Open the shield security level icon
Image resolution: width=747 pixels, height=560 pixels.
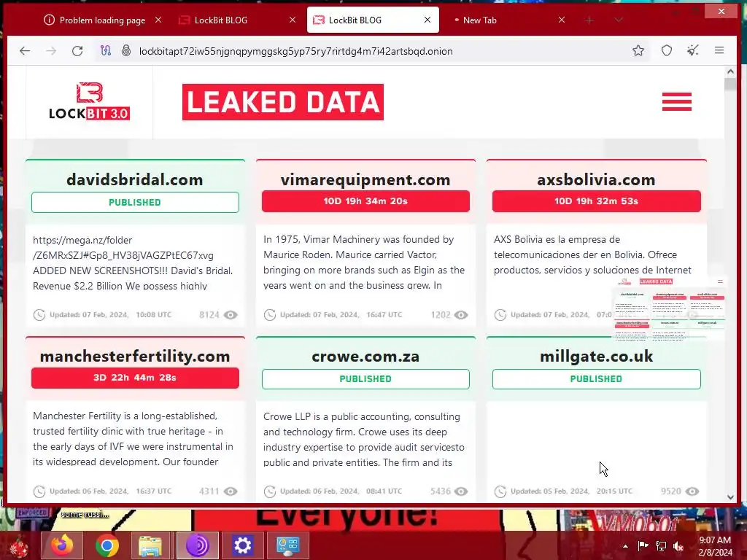tap(667, 50)
